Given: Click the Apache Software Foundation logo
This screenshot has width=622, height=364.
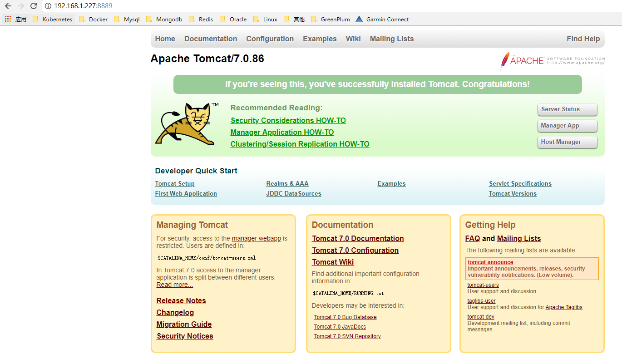Looking at the screenshot, I should pos(552,61).
